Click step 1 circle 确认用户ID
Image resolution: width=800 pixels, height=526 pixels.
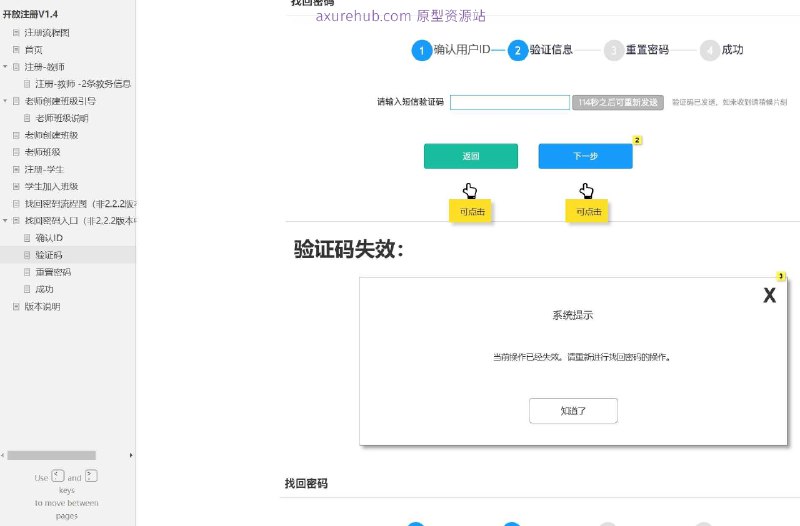[421, 51]
